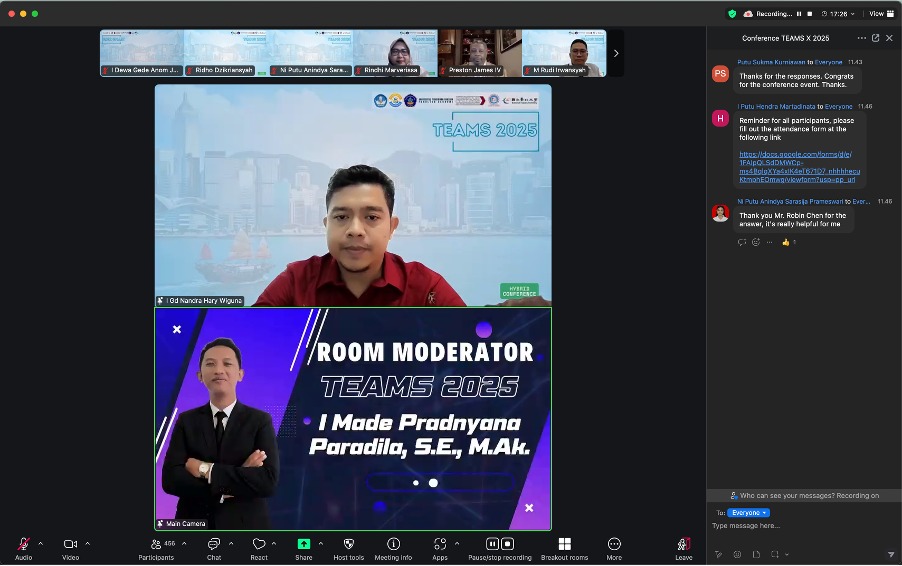Pop out the chat panel window
Image resolution: width=902 pixels, height=566 pixels.
(x=876, y=38)
